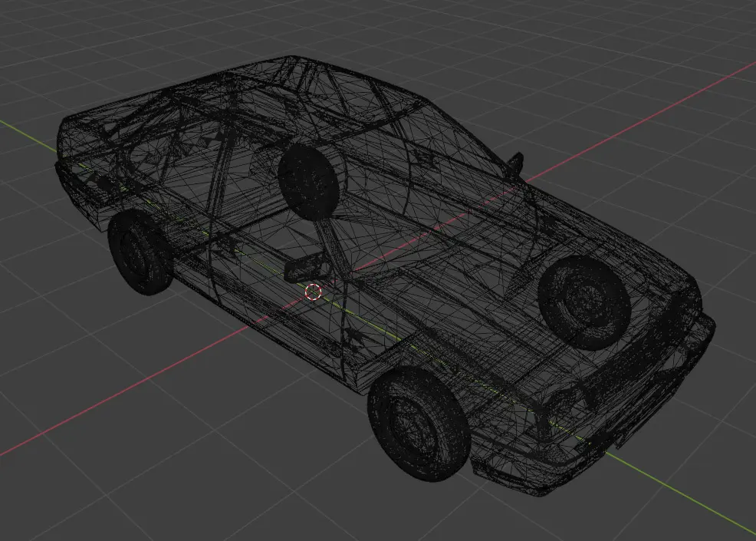Select the near-side door mirror

click(306, 269)
